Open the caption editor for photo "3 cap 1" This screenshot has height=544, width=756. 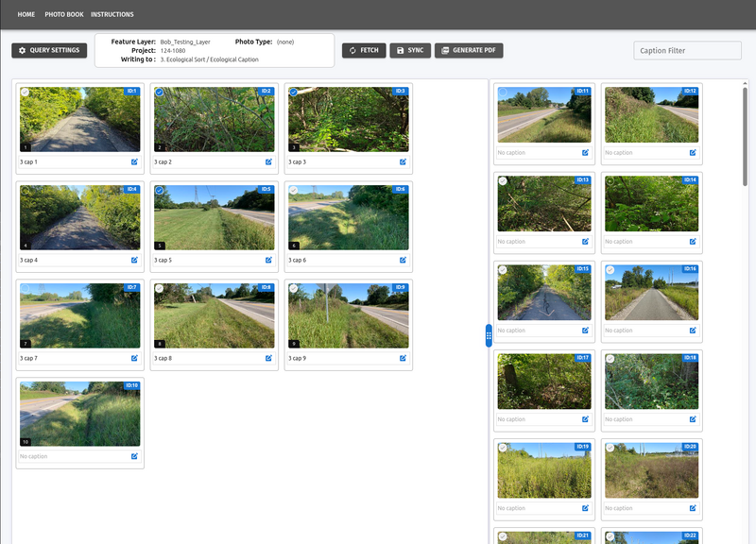[136, 160]
